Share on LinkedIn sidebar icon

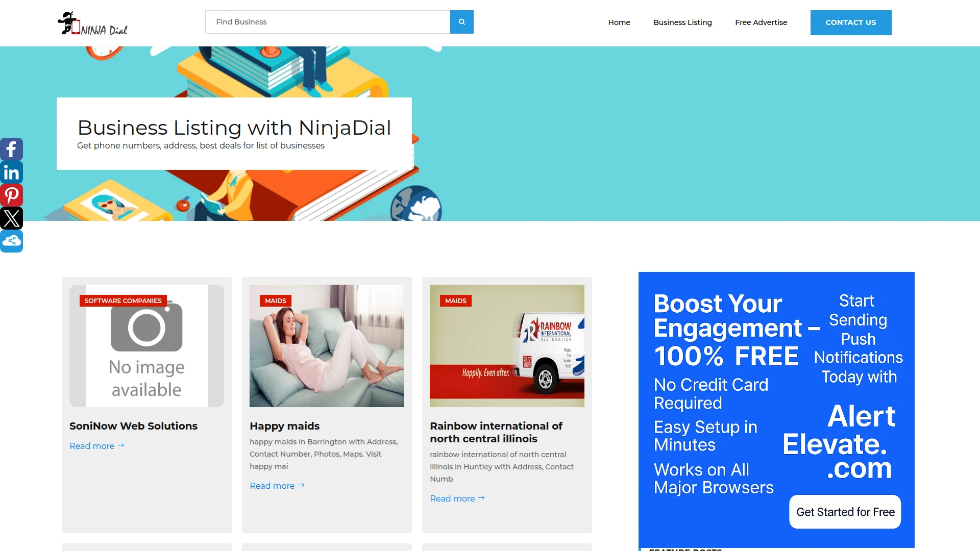[11, 172]
